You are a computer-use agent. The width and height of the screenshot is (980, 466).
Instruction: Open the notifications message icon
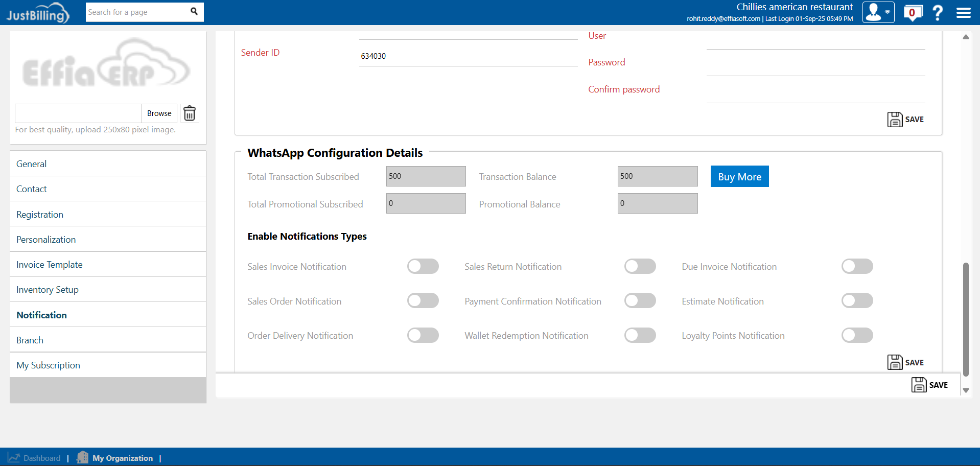(x=913, y=13)
